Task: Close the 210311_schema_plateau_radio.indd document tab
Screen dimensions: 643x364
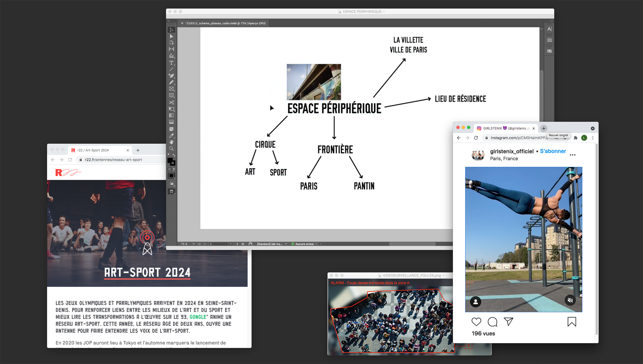Action: click(182, 23)
